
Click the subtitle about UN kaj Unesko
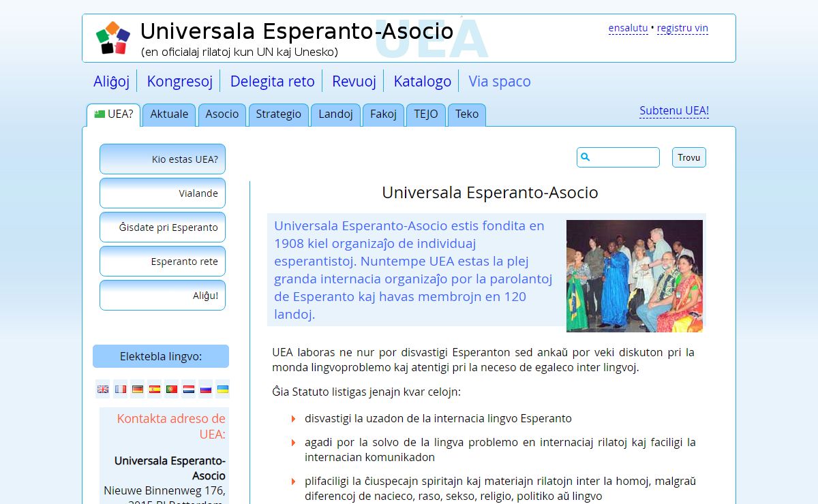click(239, 52)
